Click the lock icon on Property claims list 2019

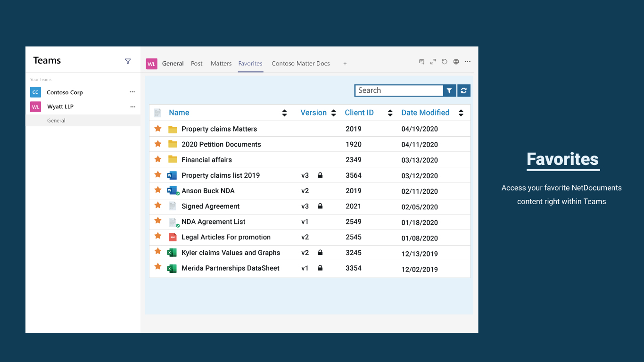pos(320,175)
